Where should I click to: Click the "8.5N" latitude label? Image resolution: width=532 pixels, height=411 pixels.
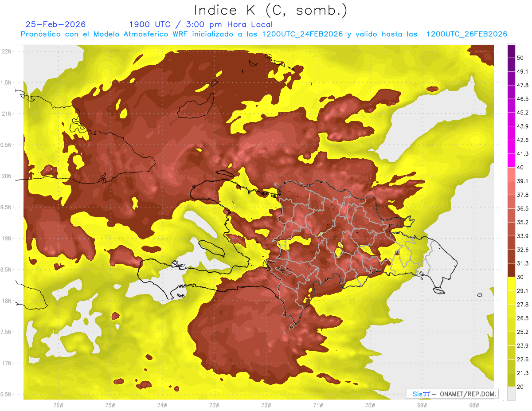pos(7,270)
